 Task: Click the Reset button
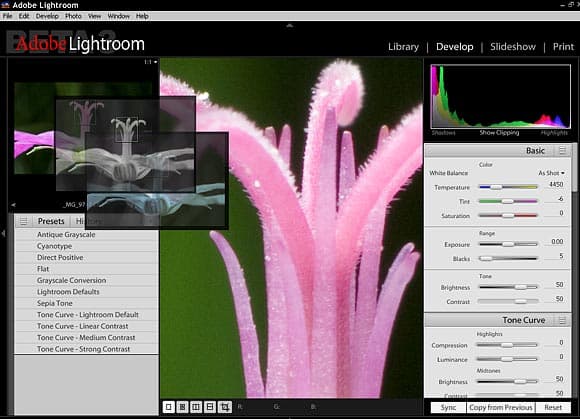click(x=553, y=408)
